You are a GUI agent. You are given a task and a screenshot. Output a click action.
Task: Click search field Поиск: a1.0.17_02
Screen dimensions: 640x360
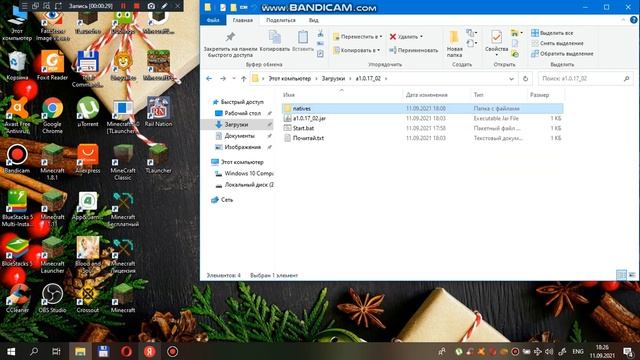click(584, 79)
